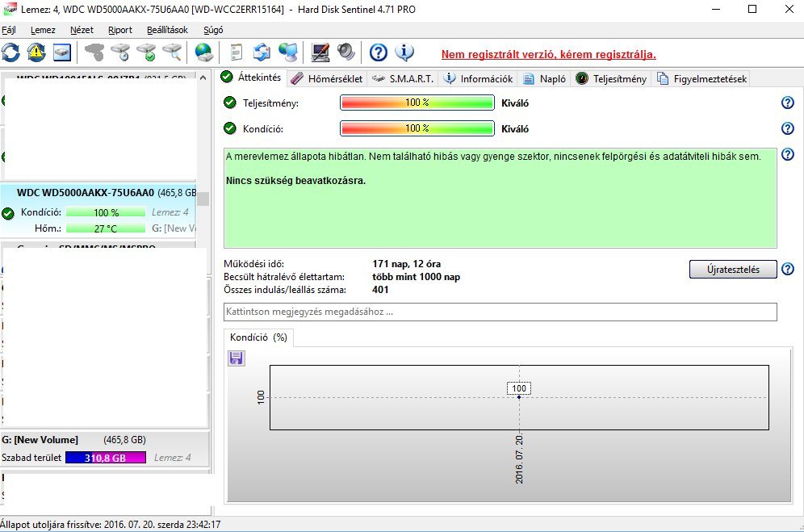Click the globe with disk toolbar icon

(x=204, y=52)
